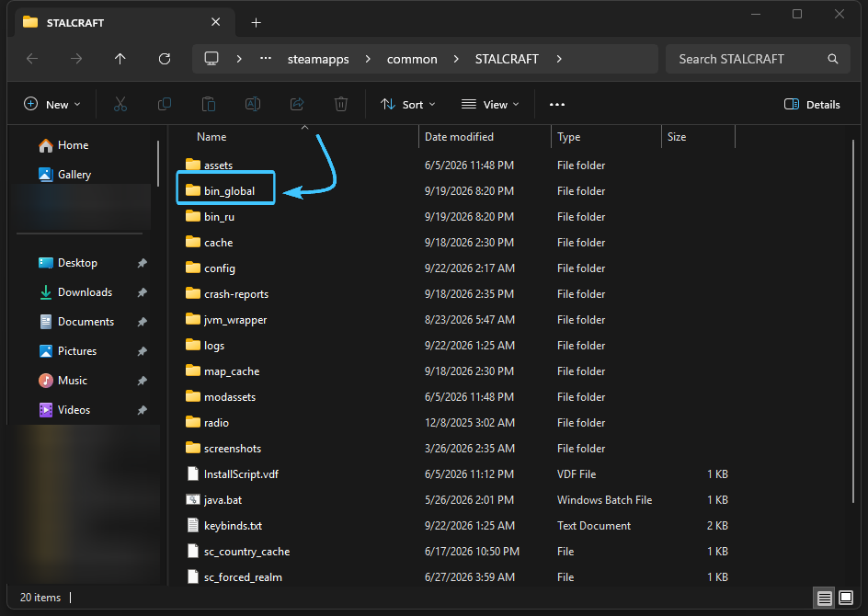Expand the chevron after steamapps breadcrumb
The image size is (868, 616).
click(x=368, y=59)
